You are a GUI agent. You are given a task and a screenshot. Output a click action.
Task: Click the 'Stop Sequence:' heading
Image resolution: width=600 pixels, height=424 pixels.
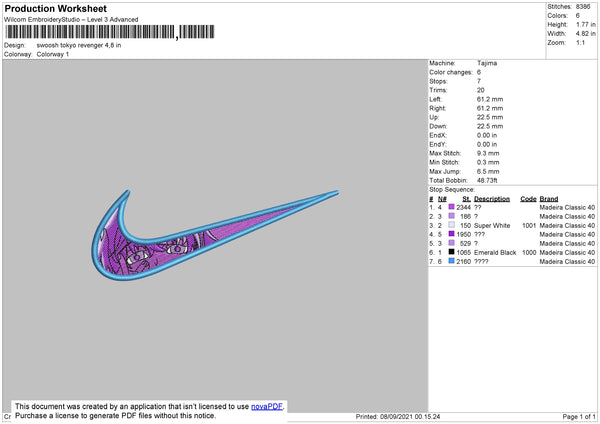[452, 190]
